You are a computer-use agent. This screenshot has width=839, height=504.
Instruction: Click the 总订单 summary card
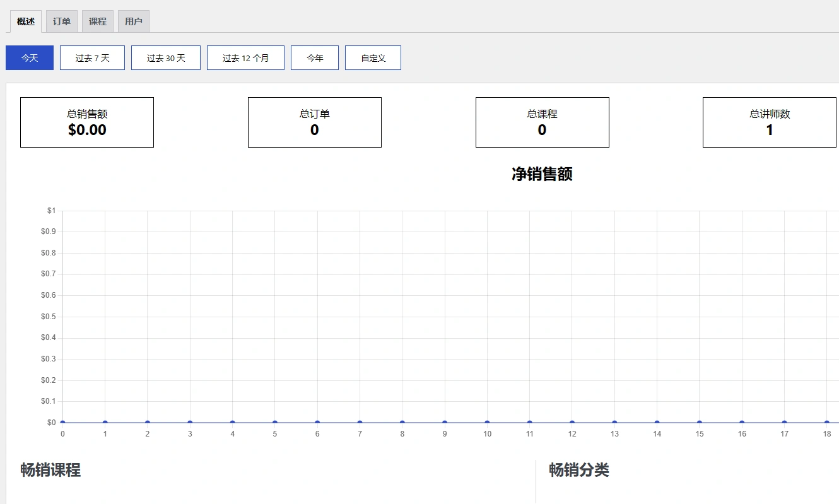tap(314, 122)
